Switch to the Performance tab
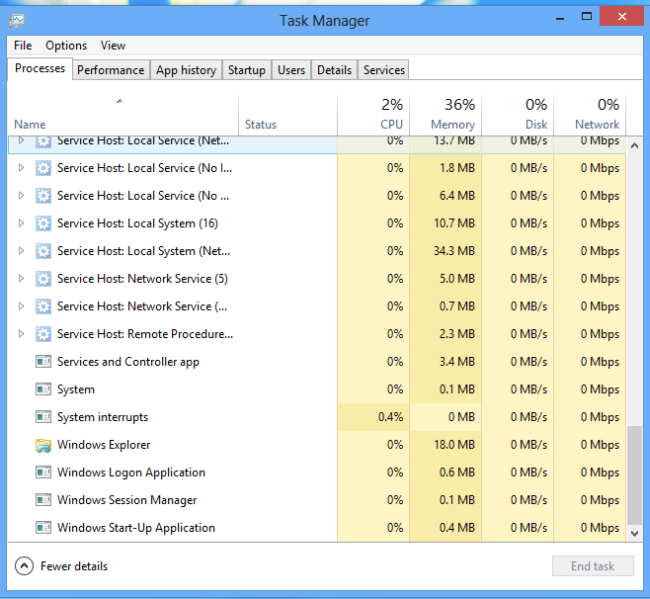Image resolution: width=650 pixels, height=599 pixels. [111, 70]
